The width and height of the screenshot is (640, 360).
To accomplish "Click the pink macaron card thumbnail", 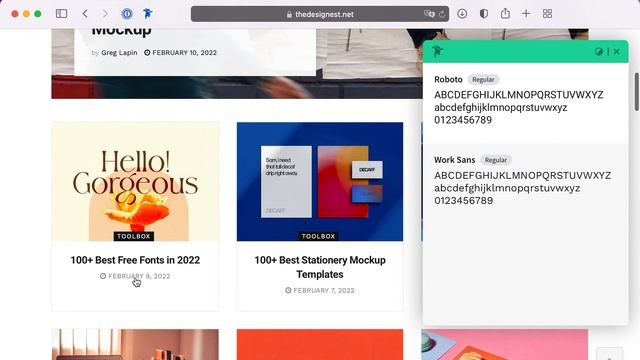I will 505,344.
